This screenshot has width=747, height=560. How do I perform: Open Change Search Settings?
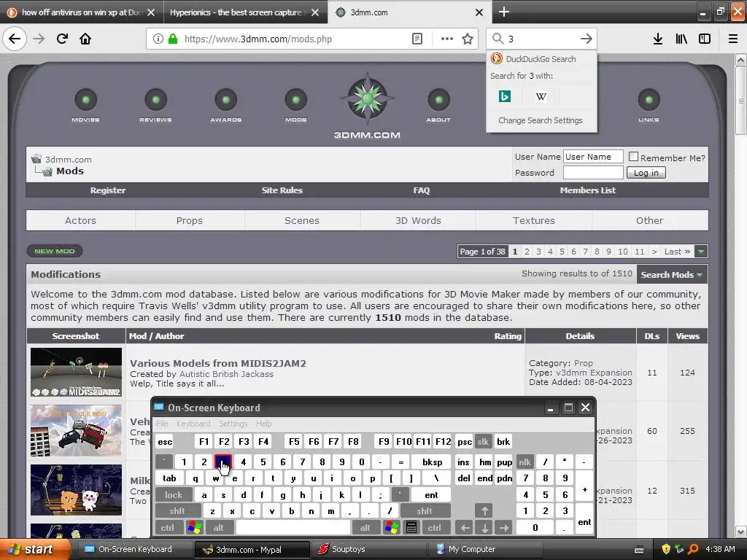pyautogui.click(x=541, y=120)
